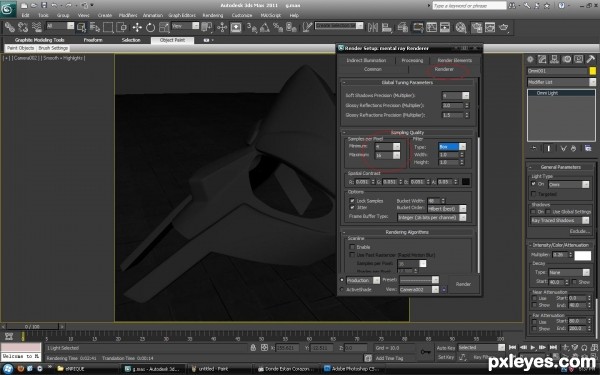Toggle the Light Type On checkbox
The width and height of the screenshot is (600, 375).
tap(534, 184)
